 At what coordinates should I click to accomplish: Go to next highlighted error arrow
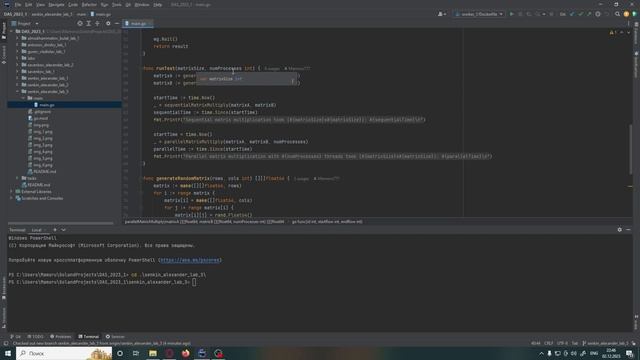tap(629, 32)
